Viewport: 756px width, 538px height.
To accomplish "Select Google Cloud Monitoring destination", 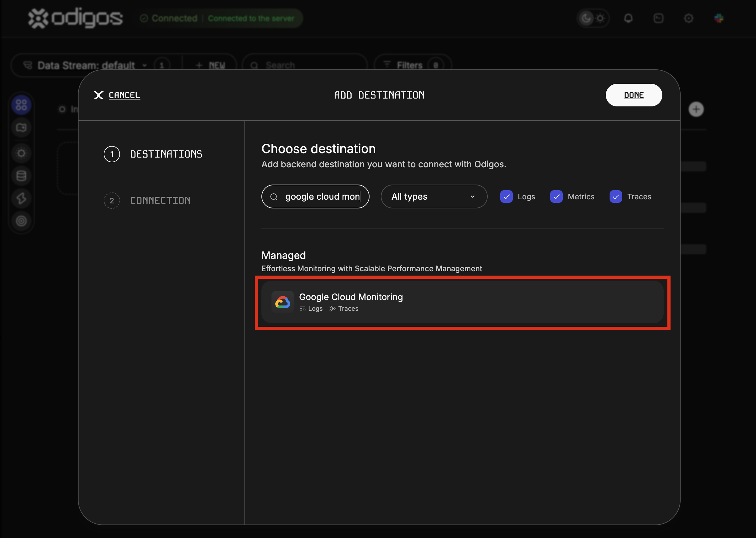I will 462,302.
